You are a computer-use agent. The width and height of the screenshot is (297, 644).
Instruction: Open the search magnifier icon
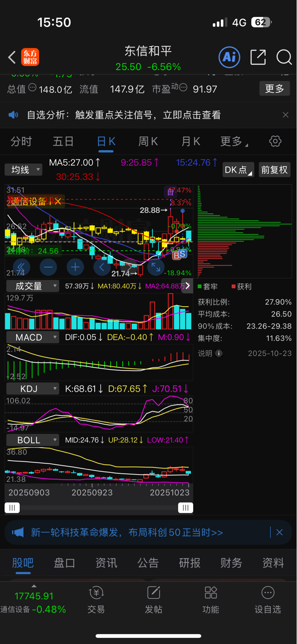point(284,57)
